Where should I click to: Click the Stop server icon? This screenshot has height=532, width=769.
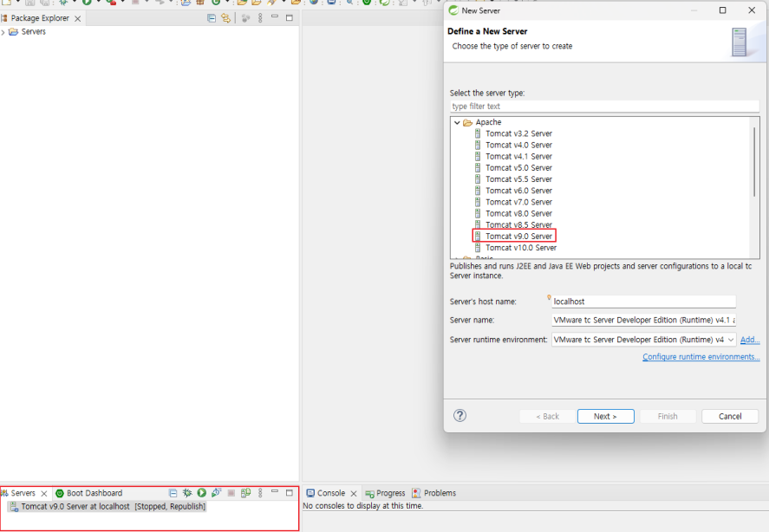pos(231,493)
